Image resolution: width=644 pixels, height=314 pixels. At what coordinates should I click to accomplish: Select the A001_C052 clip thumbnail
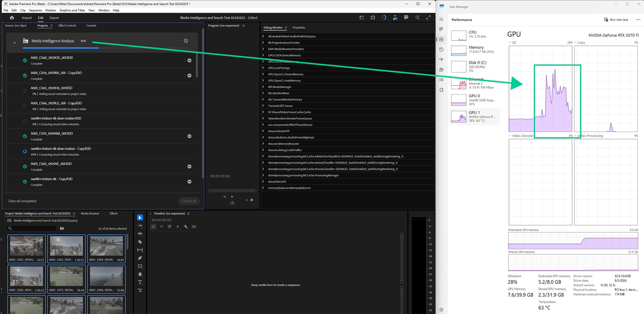coord(26,247)
